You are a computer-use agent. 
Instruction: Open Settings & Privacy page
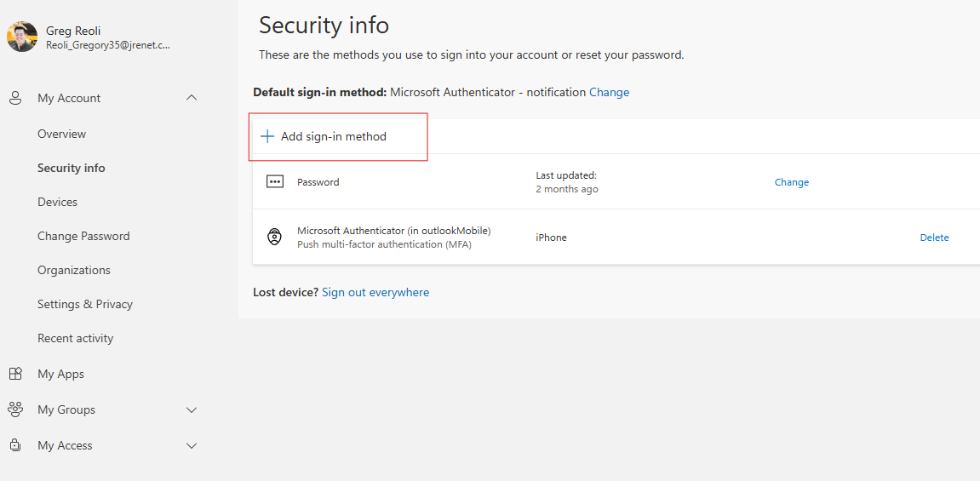[85, 304]
